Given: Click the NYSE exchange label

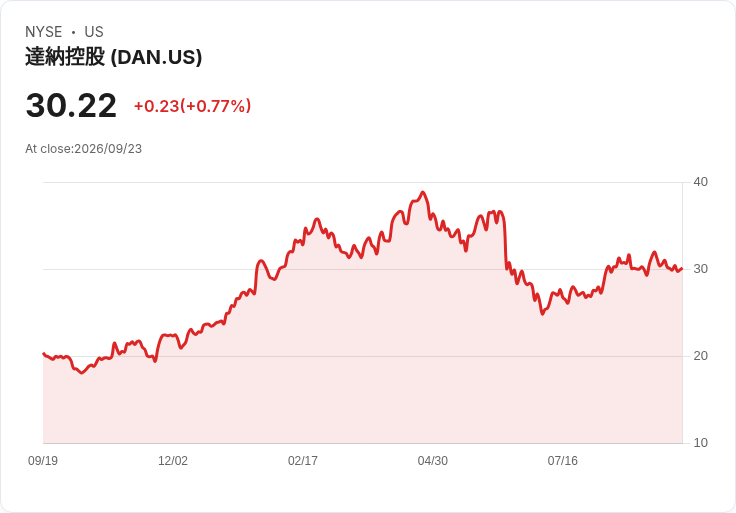Looking at the screenshot, I should (44, 32).
